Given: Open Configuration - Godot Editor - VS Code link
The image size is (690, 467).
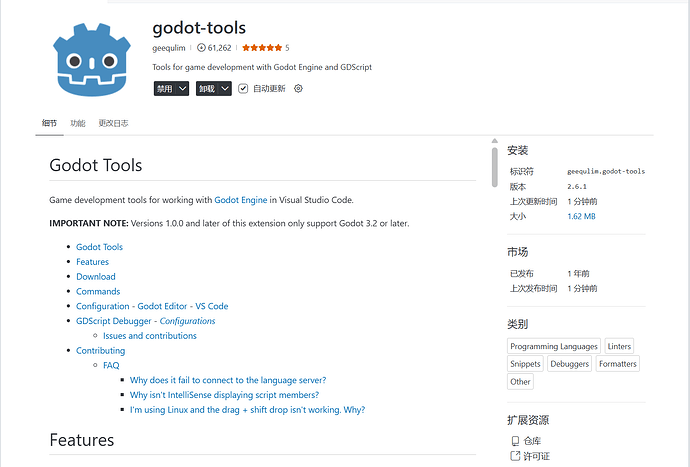Looking at the screenshot, I should (x=152, y=306).
